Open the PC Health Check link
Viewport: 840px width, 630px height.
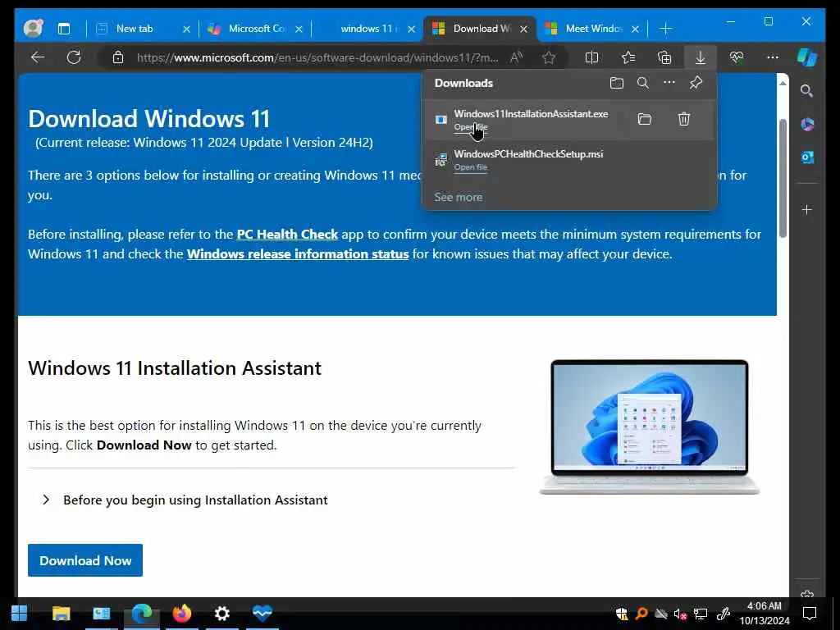point(287,234)
